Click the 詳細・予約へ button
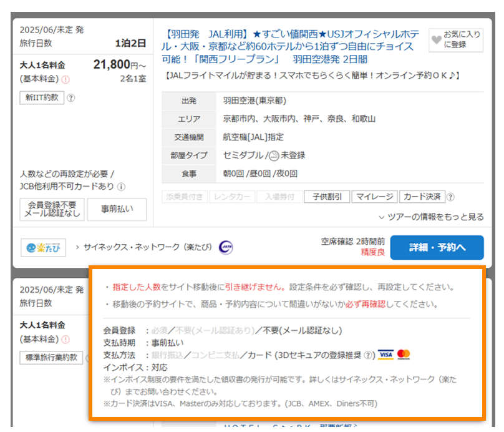The height and width of the screenshot is (432, 504). tap(445, 247)
